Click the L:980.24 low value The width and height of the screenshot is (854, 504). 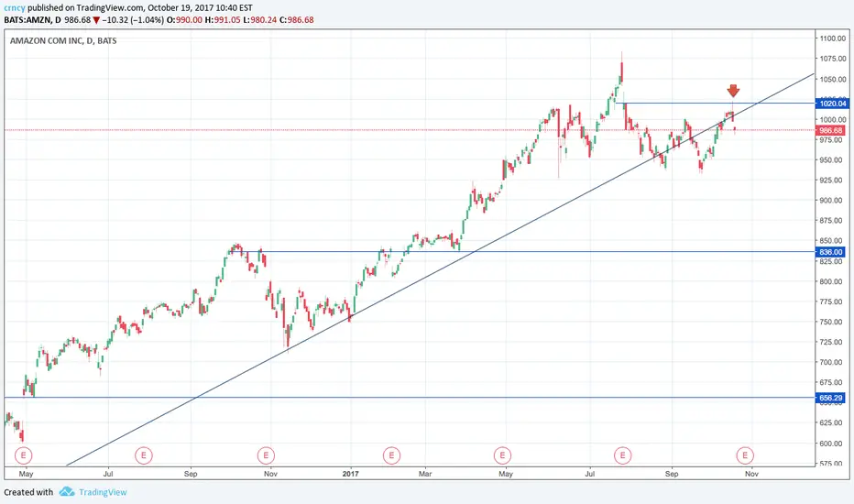point(260,20)
